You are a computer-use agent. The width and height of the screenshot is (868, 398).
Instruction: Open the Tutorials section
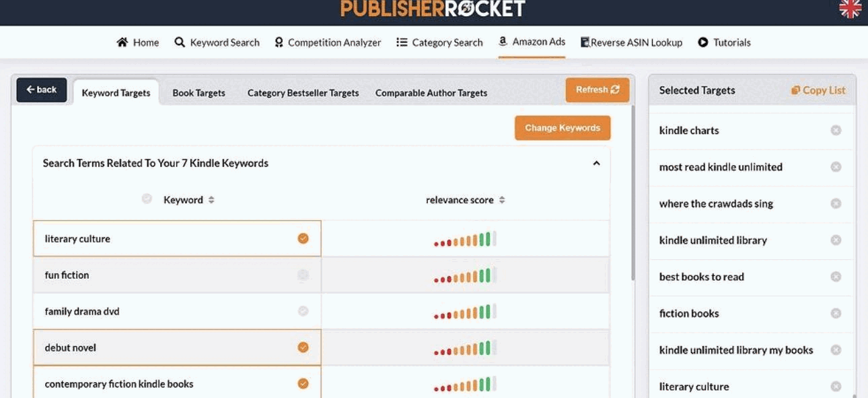coord(724,42)
